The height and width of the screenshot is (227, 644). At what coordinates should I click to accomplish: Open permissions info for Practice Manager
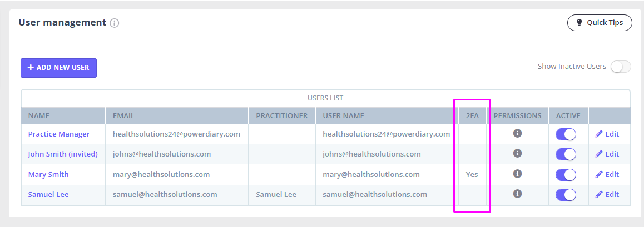[x=517, y=133]
